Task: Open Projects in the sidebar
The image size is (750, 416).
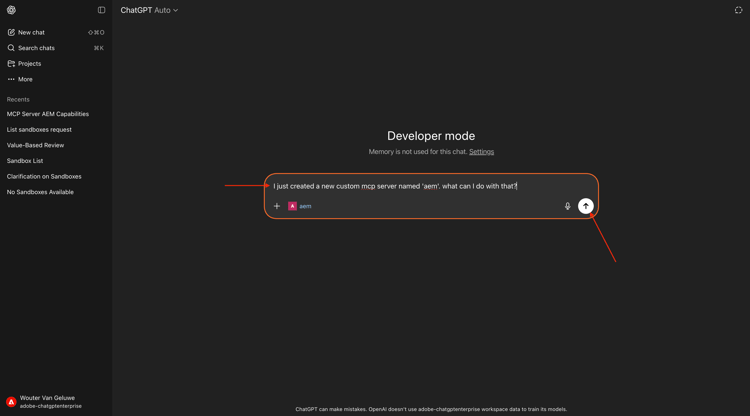Action: tap(56, 64)
